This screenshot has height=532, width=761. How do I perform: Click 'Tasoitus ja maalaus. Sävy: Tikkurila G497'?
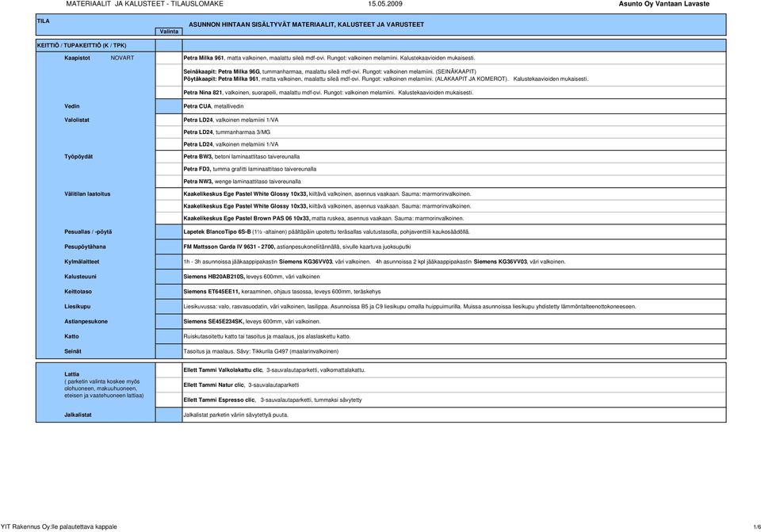[261, 351]
